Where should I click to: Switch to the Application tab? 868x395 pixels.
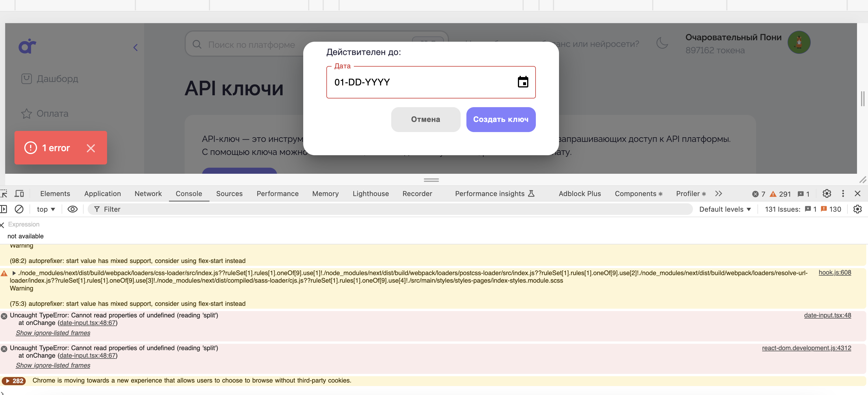pyautogui.click(x=102, y=194)
